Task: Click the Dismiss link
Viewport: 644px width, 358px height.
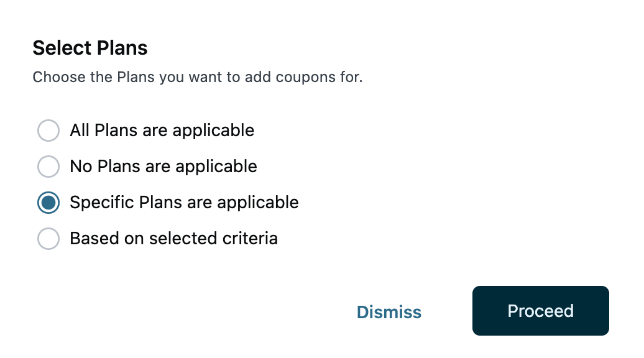Action: click(389, 312)
